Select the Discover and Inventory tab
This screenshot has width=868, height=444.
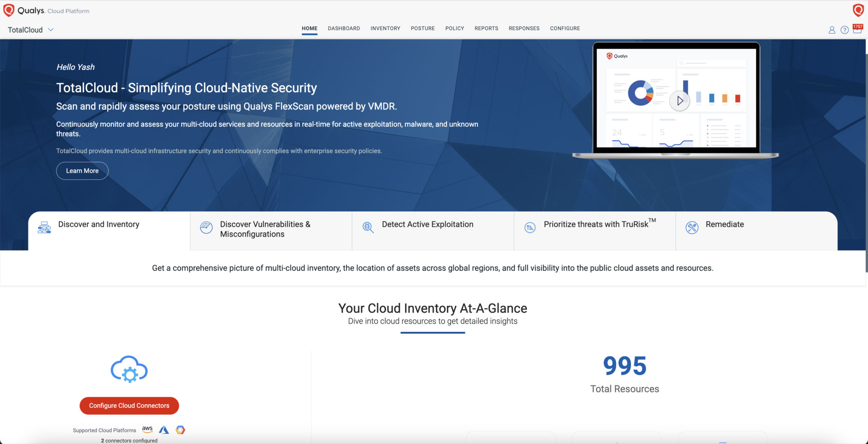pyautogui.click(x=99, y=224)
